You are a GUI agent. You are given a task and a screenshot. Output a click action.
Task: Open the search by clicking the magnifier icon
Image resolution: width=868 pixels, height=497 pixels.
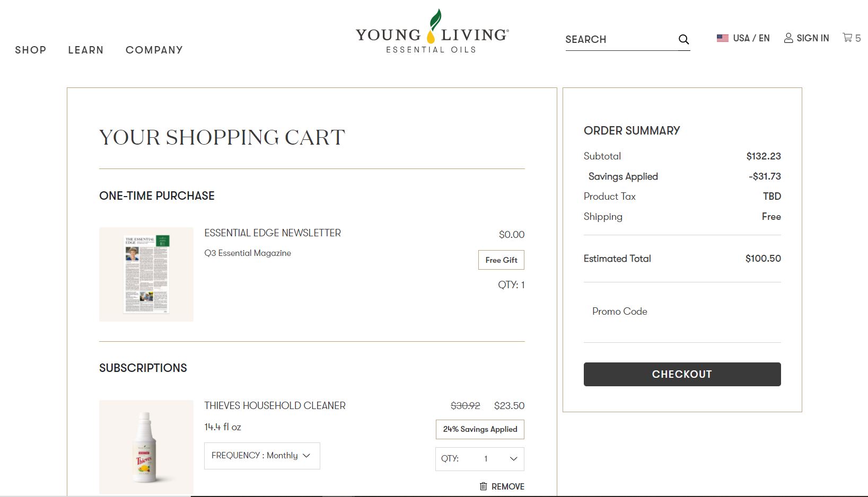683,39
